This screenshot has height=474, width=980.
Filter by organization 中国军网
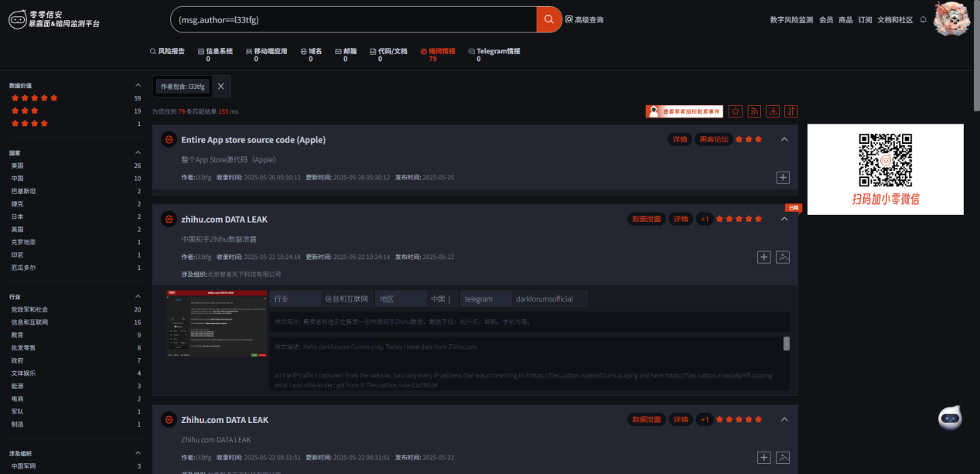75,466
